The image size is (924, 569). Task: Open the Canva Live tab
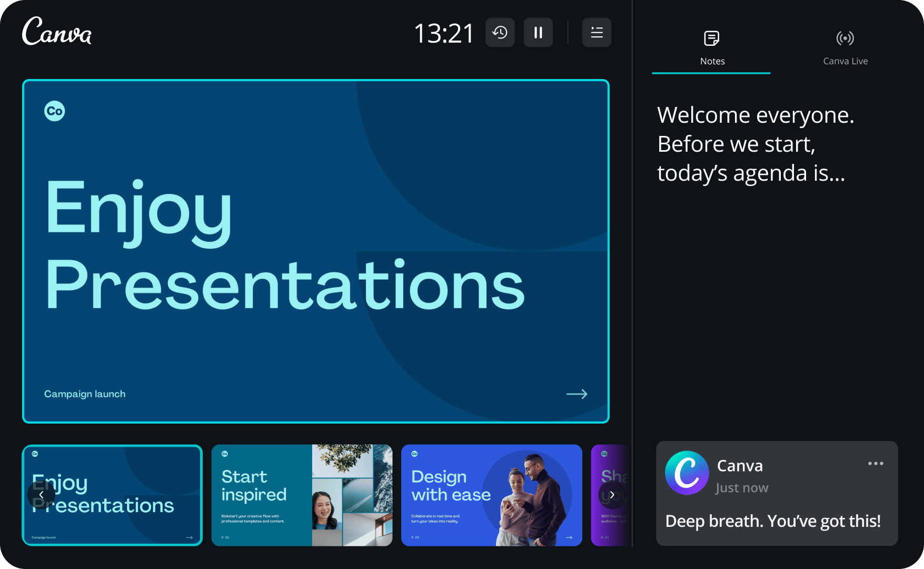click(x=845, y=48)
